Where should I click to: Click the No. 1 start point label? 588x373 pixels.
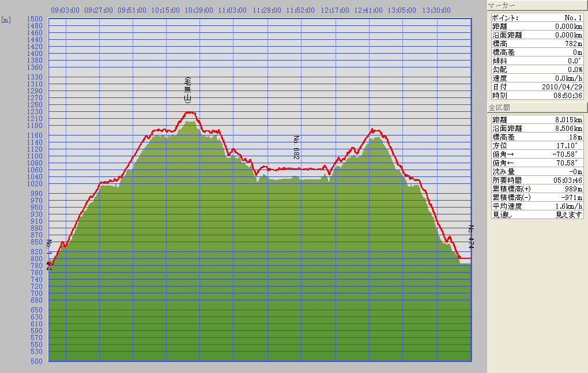pyautogui.click(x=50, y=248)
